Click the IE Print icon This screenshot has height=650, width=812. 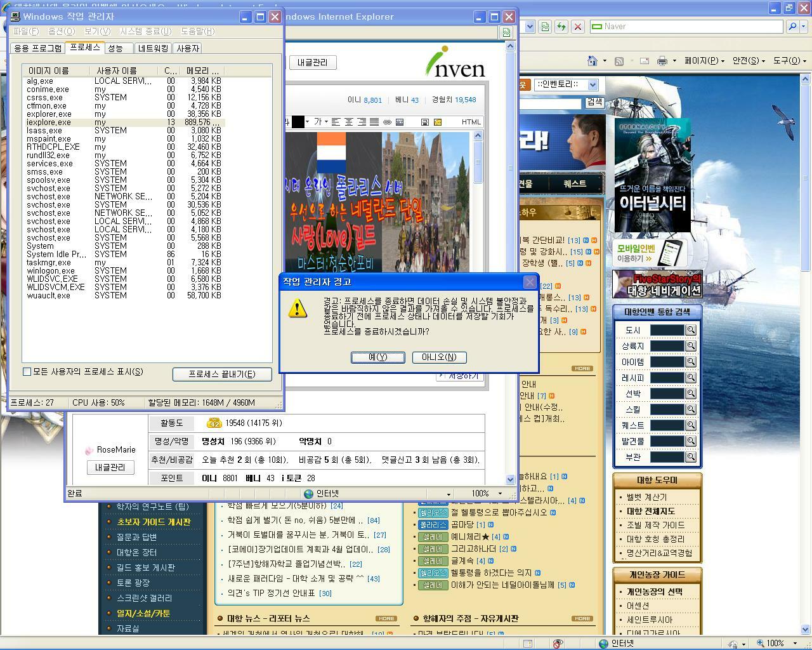(x=662, y=61)
